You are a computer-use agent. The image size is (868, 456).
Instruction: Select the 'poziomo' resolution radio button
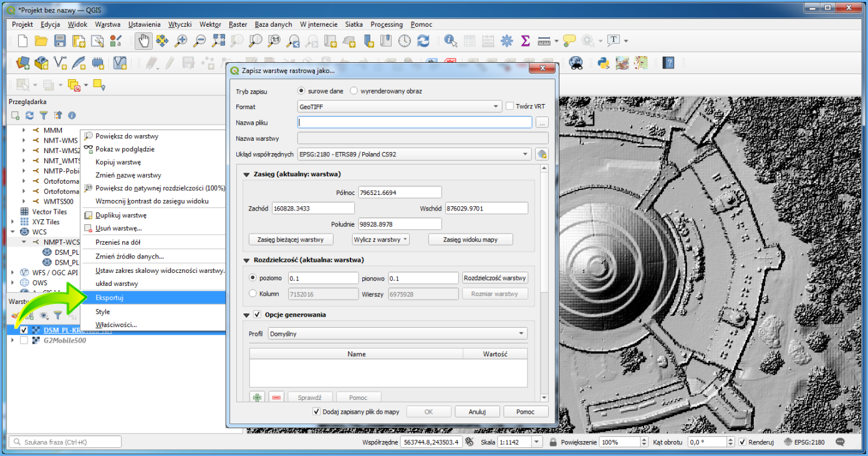click(253, 278)
